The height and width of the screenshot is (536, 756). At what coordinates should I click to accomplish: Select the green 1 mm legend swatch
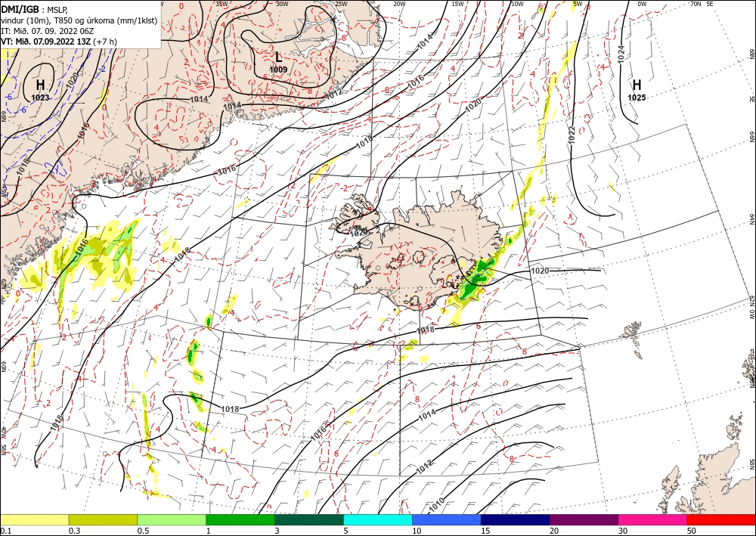(240, 520)
